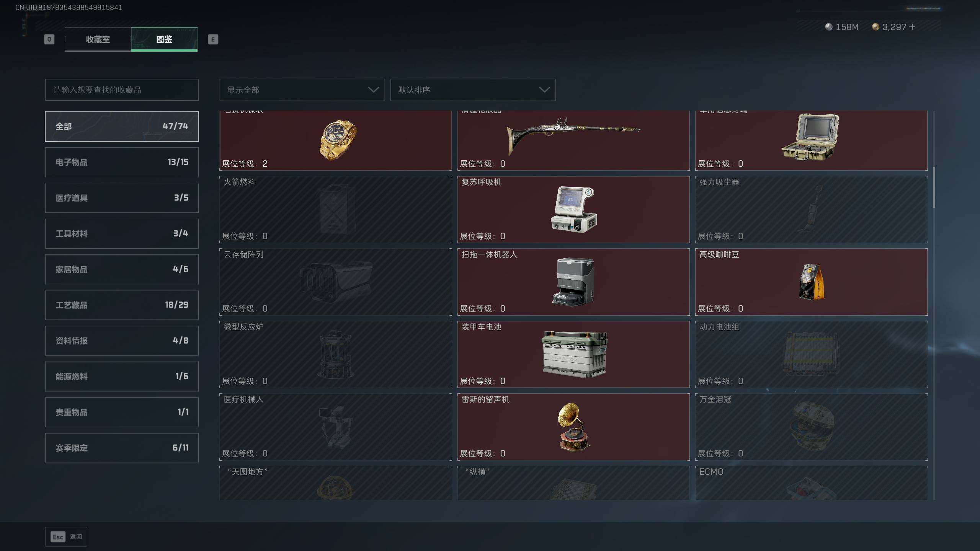Choose the 赛季限定 category
This screenshot has width=980, height=551.
(x=122, y=448)
